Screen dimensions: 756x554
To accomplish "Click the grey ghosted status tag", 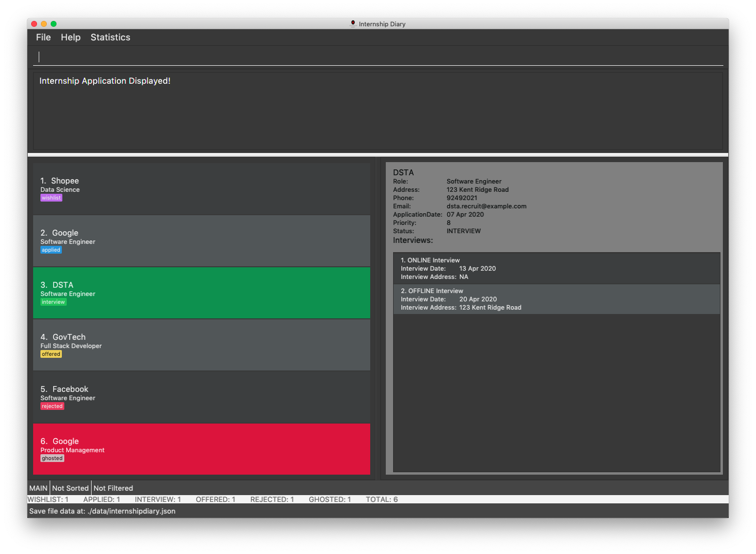I will pyautogui.click(x=52, y=458).
